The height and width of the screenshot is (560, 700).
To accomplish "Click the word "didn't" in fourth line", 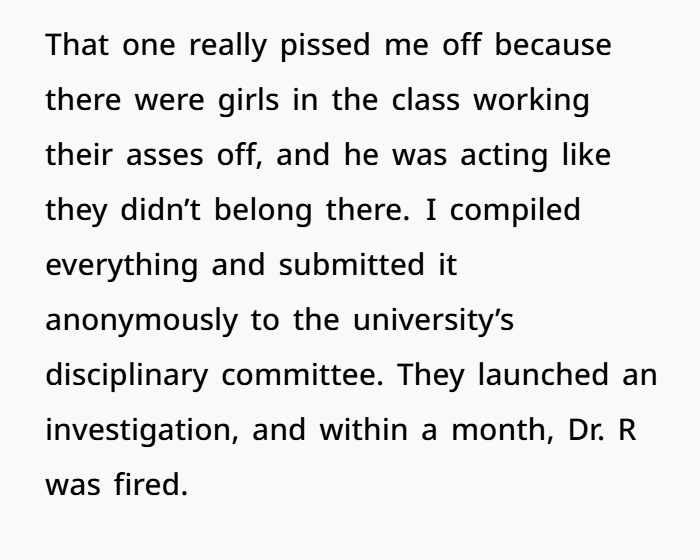I will (x=161, y=209).
